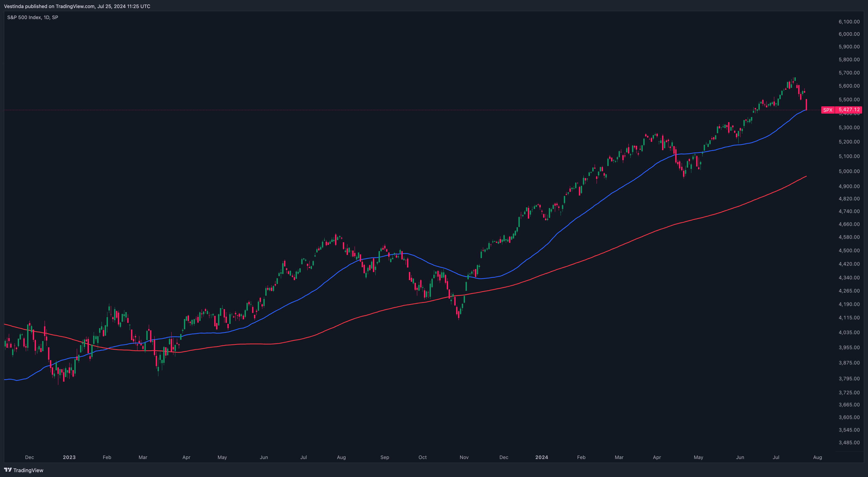Click the 6,000.00 price axis label
The image size is (868, 477).
(849, 34)
